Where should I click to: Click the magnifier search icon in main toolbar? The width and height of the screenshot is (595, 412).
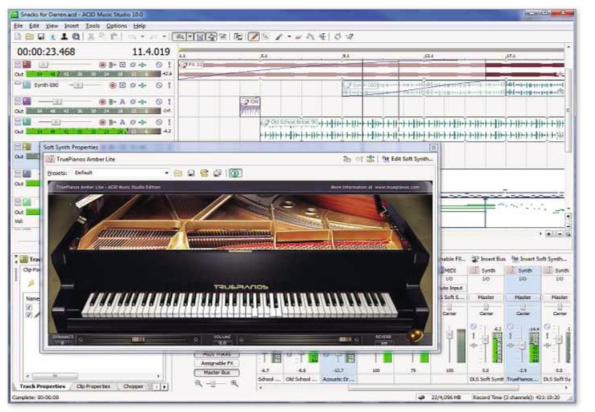(76, 37)
